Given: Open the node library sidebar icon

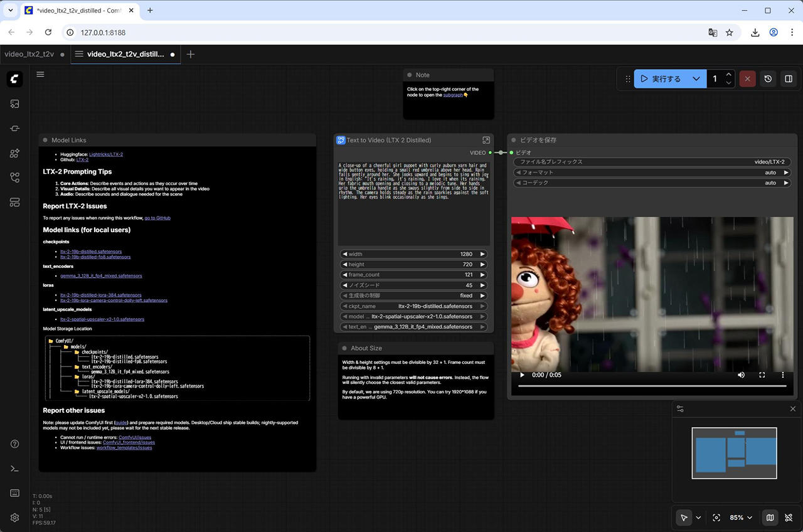Looking at the screenshot, I should [x=15, y=128].
